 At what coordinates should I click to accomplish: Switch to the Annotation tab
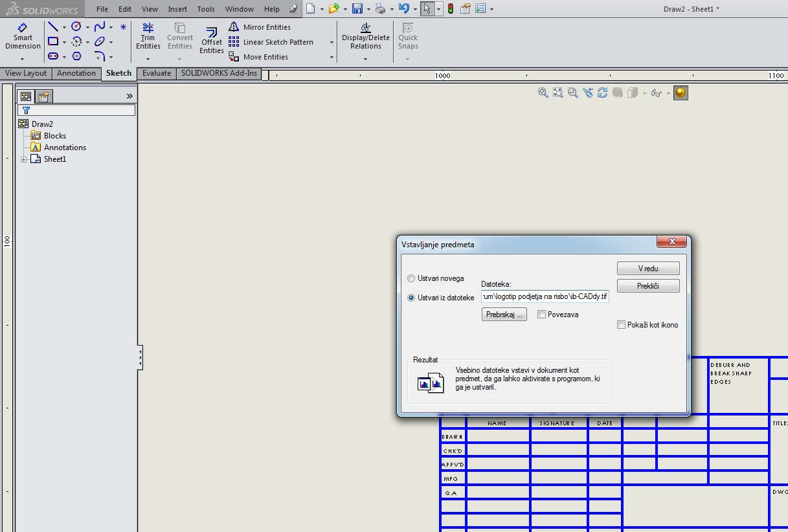(x=76, y=73)
